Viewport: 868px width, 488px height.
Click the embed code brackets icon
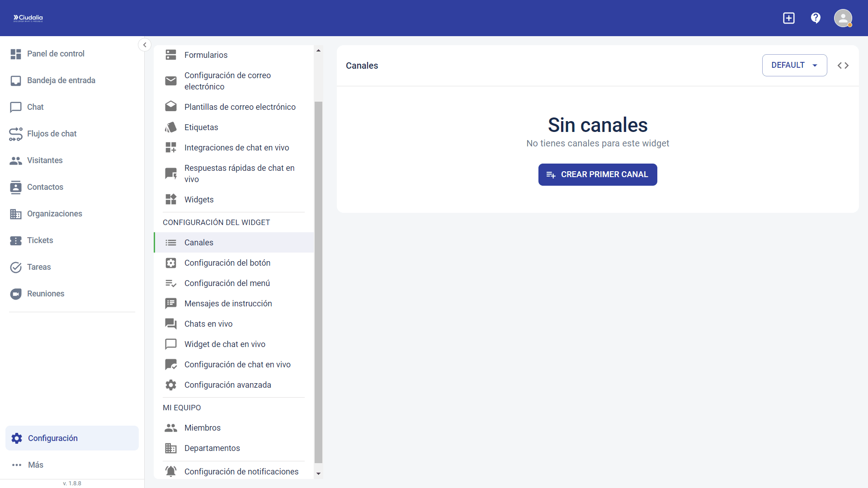pyautogui.click(x=843, y=66)
